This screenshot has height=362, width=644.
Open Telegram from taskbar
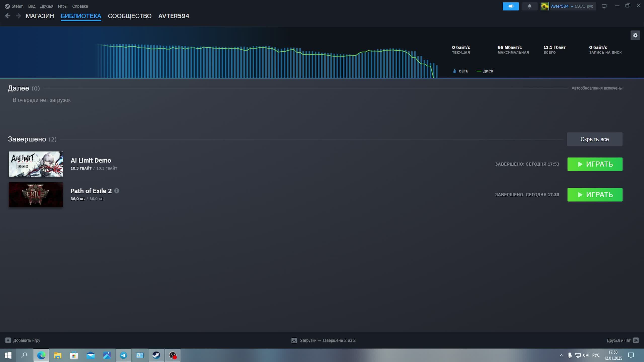pyautogui.click(x=123, y=355)
